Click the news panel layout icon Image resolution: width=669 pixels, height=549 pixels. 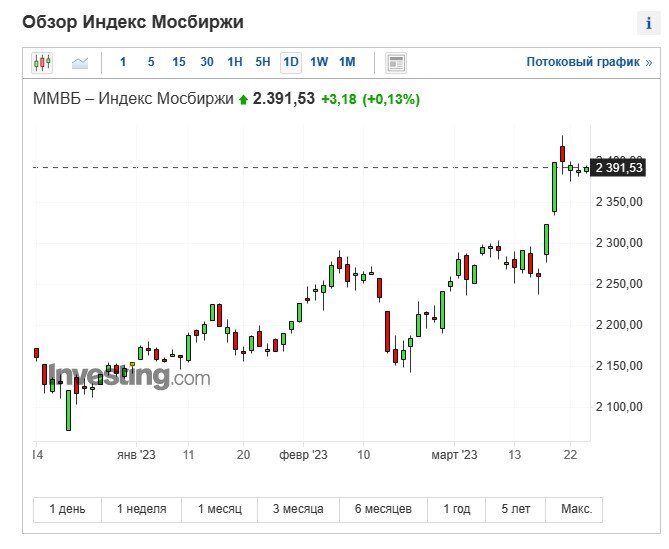(x=396, y=63)
